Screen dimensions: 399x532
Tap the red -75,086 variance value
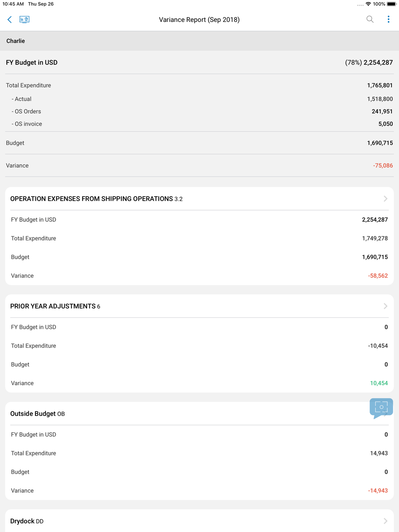[x=383, y=166]
